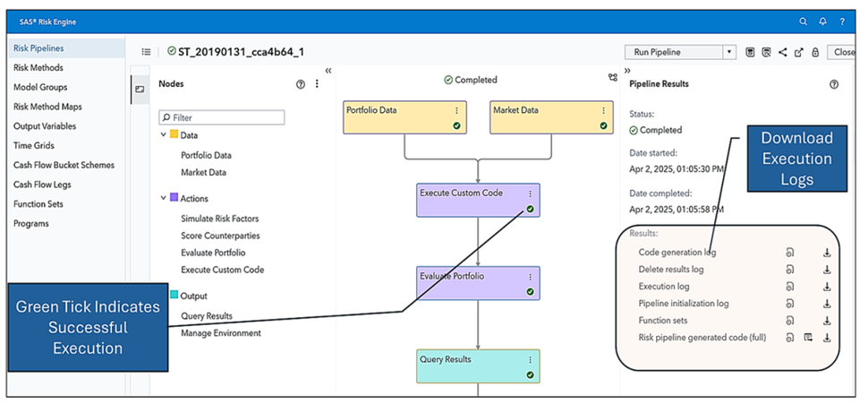
Task: Click the Filter nodes field
Action: point(221,117)
